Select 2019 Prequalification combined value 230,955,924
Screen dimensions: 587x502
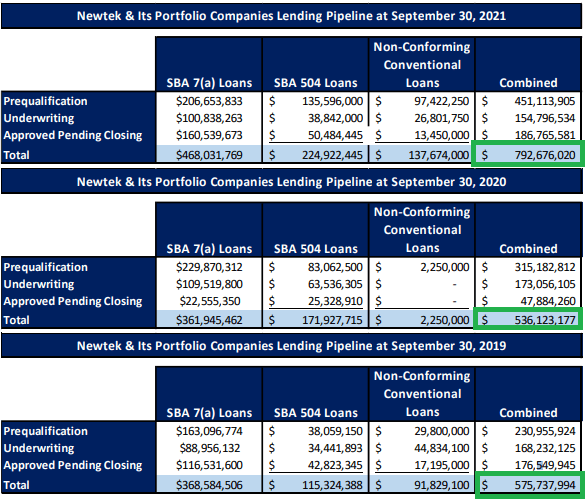point(544,431)
